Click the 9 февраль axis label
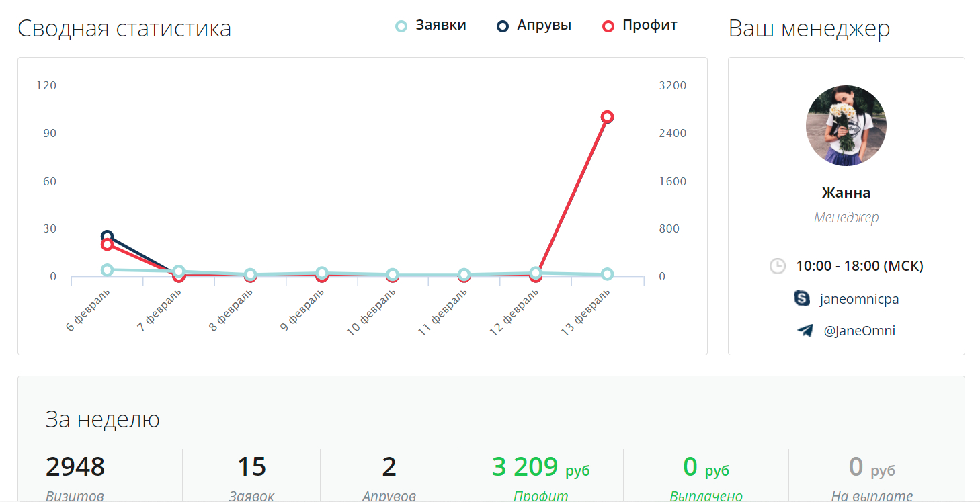Image resolution: width=980 pixels, height=502 pixels. (x=304, y=308)
